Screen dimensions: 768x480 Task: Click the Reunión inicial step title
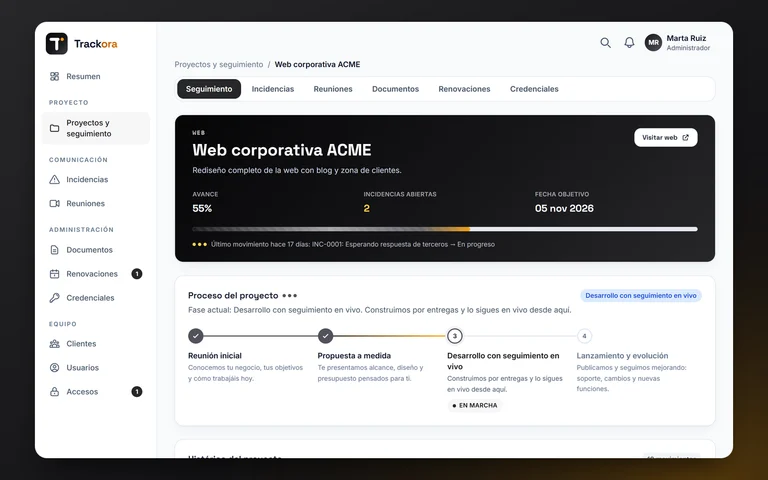(215, 356)
